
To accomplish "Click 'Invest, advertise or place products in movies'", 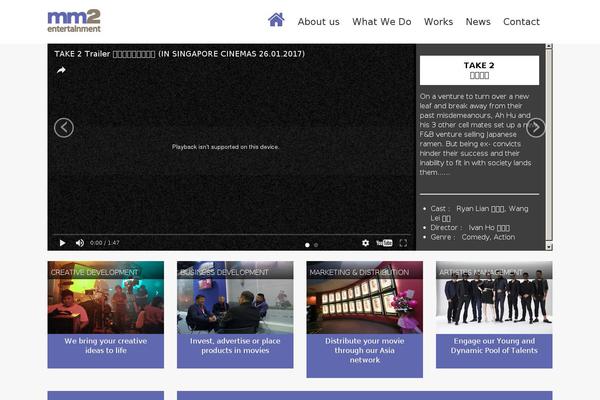I will pos(235,346).
